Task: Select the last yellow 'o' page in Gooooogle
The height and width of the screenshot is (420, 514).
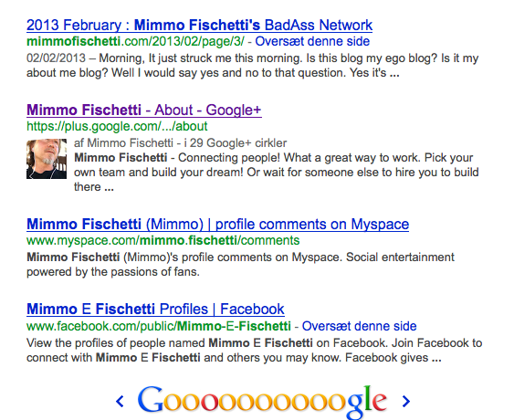Action: click(x=337, y=403)
